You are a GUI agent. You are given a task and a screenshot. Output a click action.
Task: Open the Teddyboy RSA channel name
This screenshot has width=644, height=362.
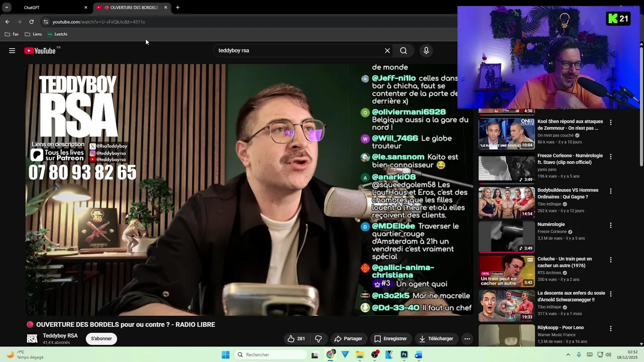tap(60, 336)
